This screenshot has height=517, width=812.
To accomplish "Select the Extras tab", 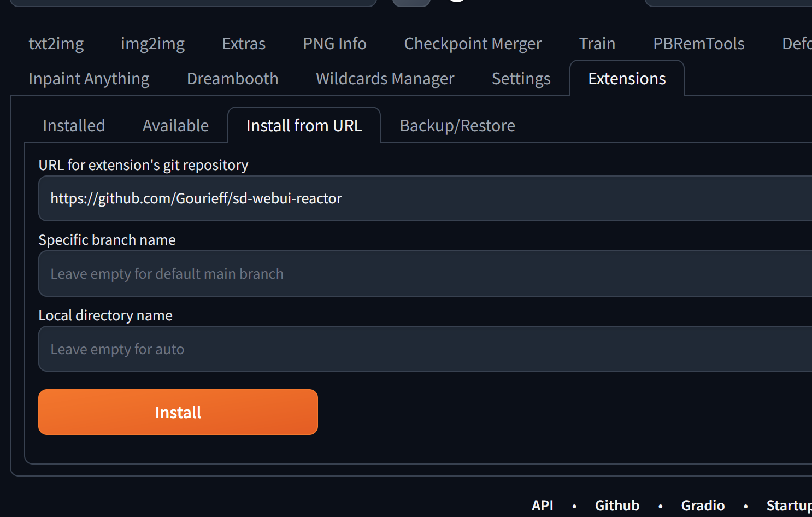I will click(x=243, y=44).
